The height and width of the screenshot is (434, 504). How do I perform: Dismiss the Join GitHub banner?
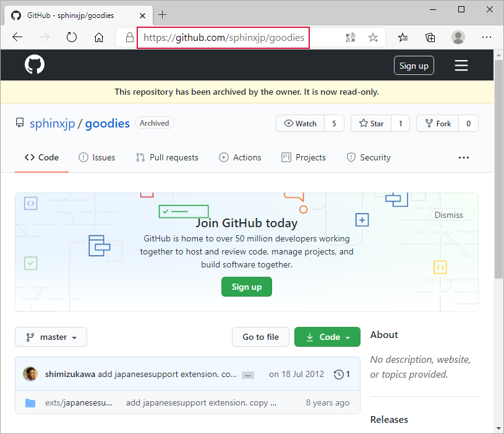449,215
